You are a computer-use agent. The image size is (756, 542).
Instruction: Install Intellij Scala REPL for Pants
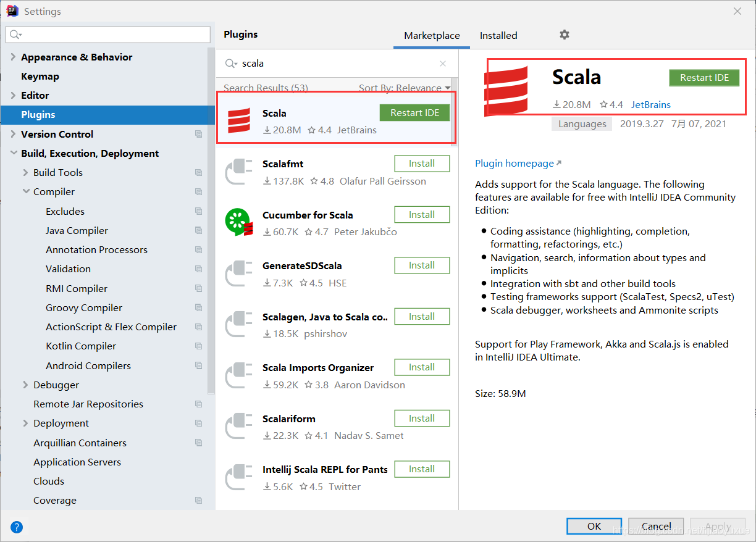point(422,469)
